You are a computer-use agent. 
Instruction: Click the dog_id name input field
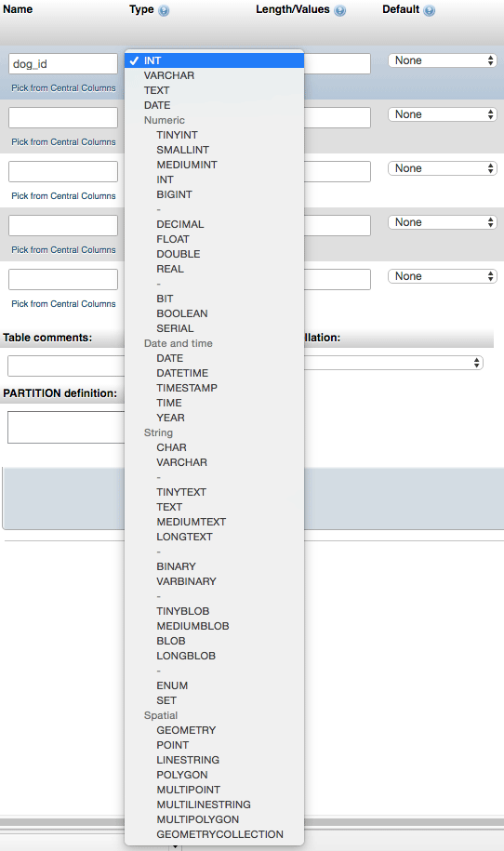(x=63, y=64)
